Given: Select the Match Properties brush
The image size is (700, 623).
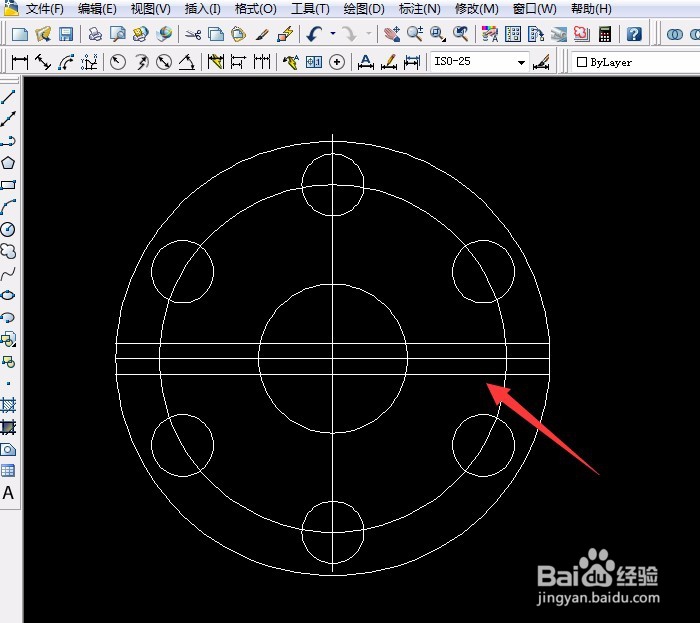Looking at the screenshot, I should point(262,34).
